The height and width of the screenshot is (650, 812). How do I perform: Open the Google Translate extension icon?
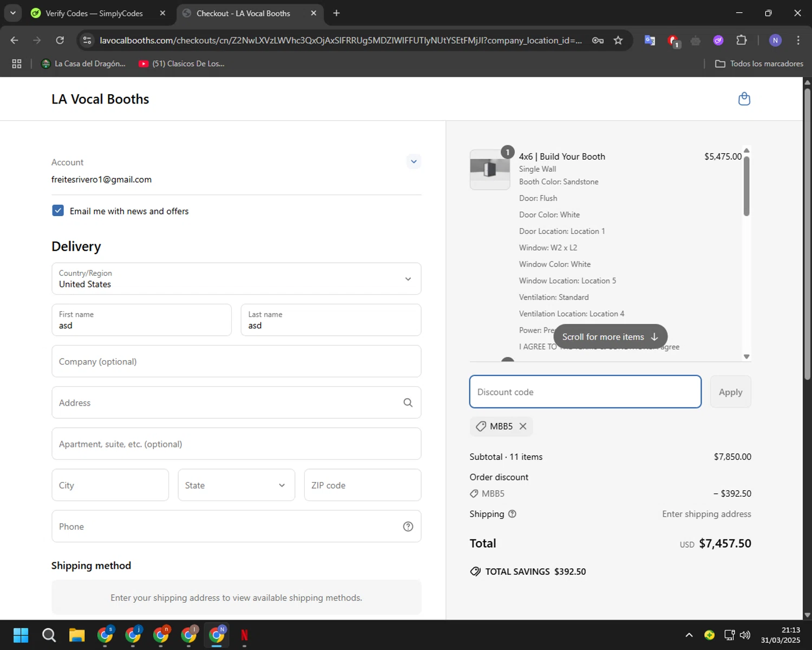click(650, 40)
